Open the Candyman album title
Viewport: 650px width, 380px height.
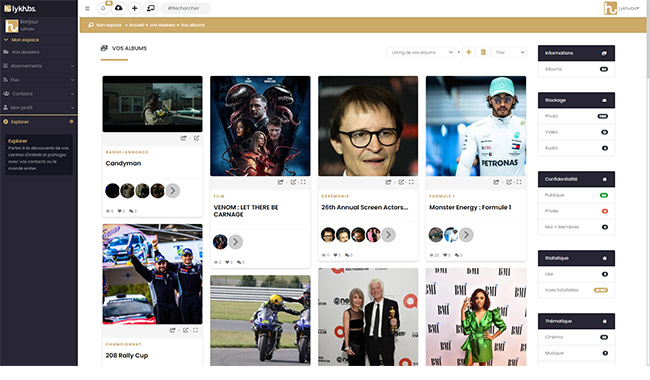123,163
